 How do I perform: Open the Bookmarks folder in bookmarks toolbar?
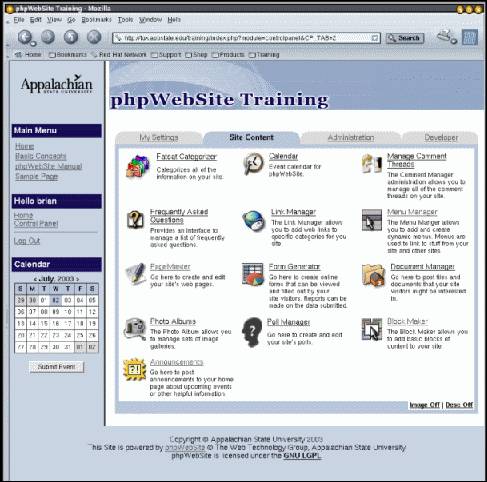[x=68, y=55]
